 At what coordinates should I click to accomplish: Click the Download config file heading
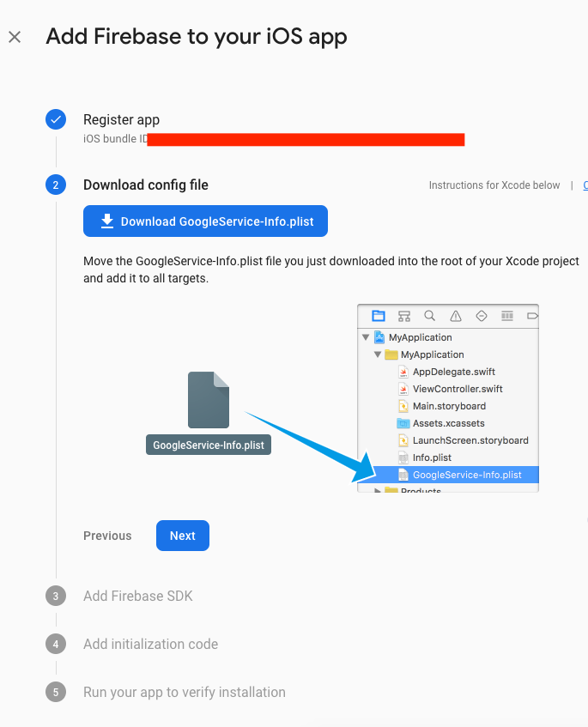point(146,185)
